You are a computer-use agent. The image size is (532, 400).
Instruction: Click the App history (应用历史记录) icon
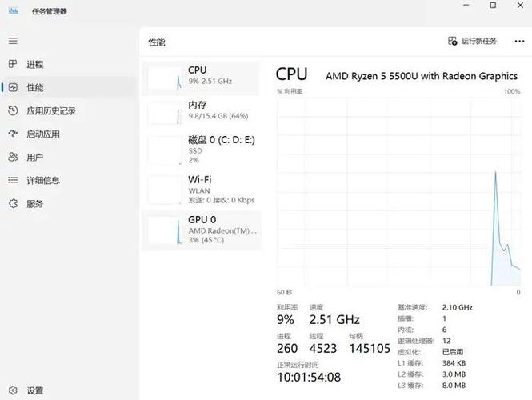tap(13, 110)
